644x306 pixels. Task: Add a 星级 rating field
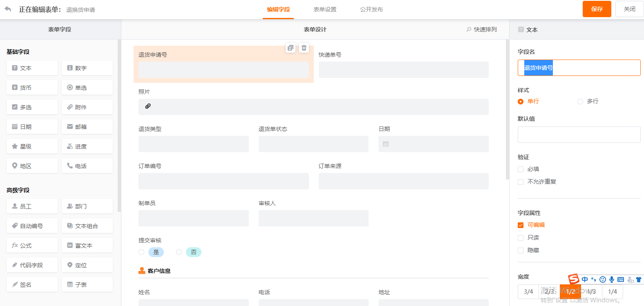(32, 146)
